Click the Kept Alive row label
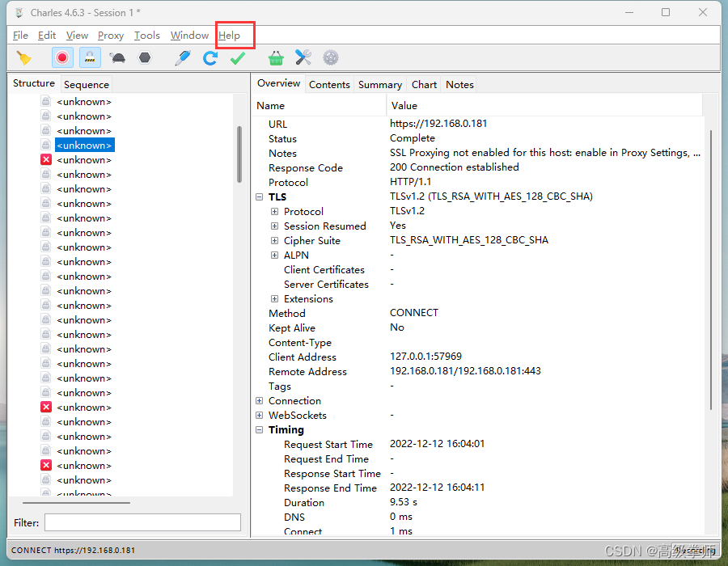Viewport: 728px width, 566px height. coord(291,328)
